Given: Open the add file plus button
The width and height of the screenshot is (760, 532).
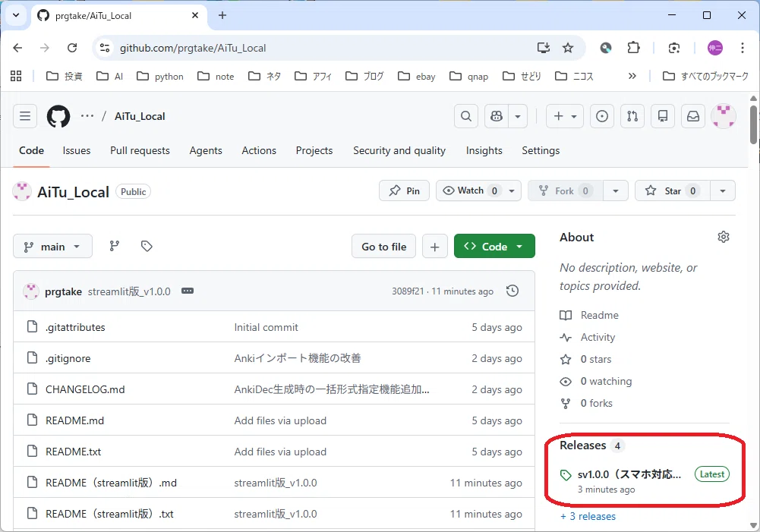Looking at the screenshot, I should (x=435, y=246).
